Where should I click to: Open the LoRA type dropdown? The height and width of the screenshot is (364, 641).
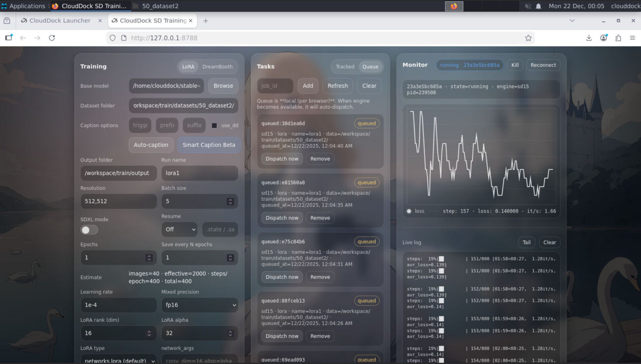(x=118, y=360)
